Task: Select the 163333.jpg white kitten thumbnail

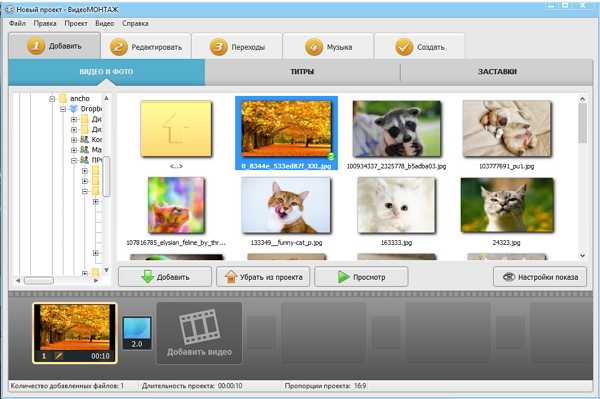Action: coord(396,205)
